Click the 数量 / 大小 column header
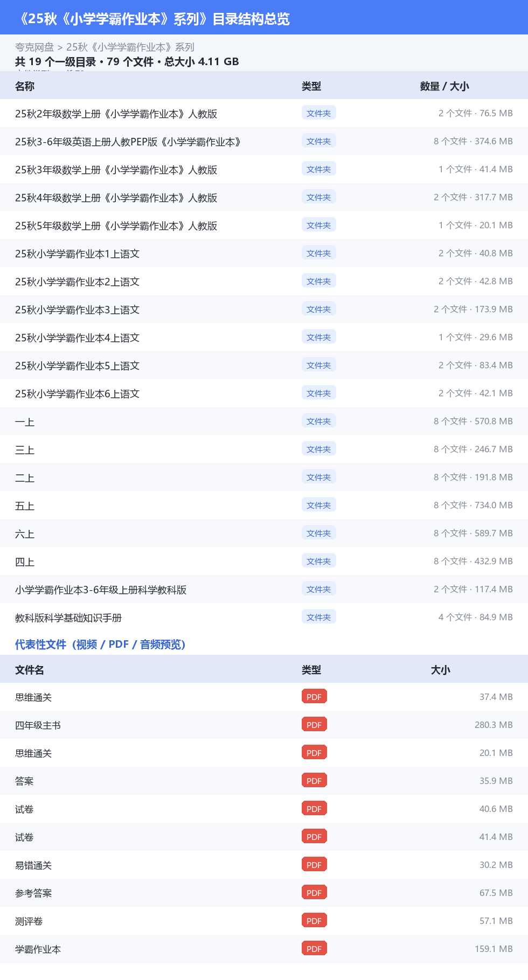This screenshot has height=980, width=528. [x=444, y=86]
